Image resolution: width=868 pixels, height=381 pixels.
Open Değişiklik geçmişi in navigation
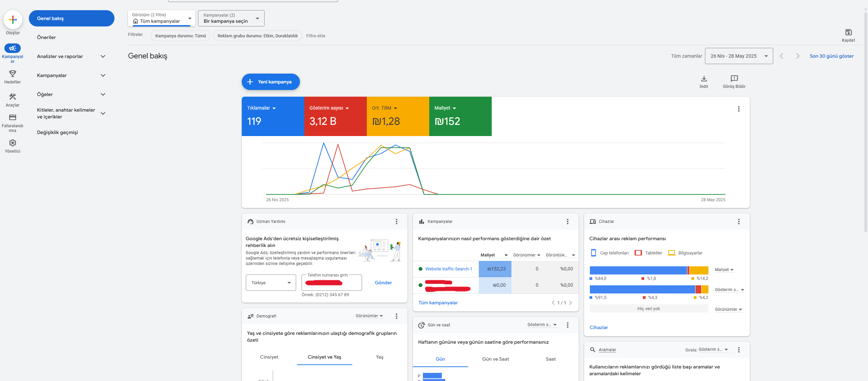(57, 132)
